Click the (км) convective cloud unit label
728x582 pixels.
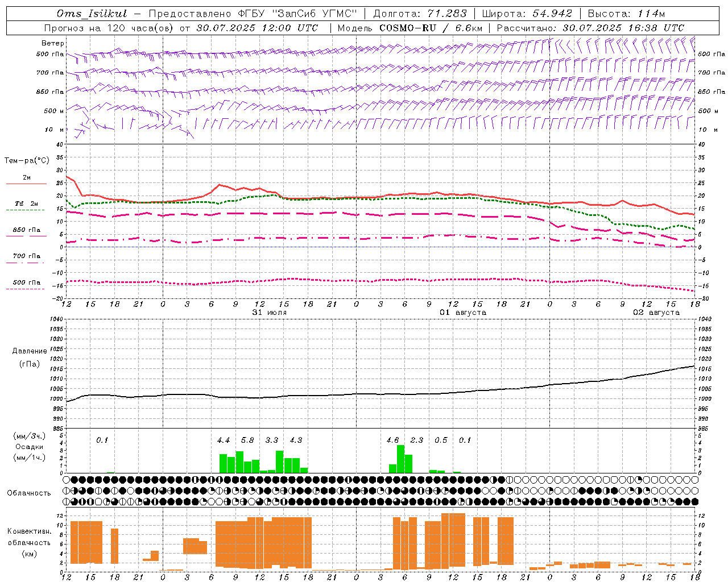click(x=30, y=554)
